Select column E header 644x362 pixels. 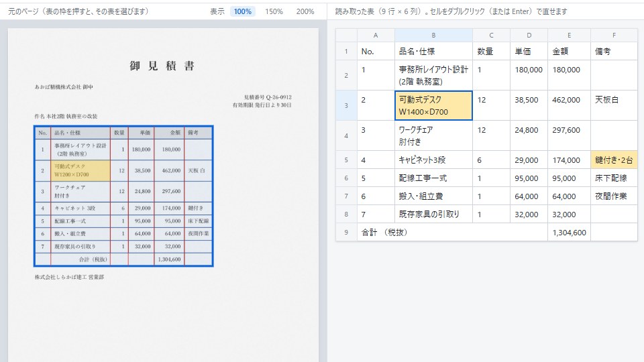pos(570,36)
